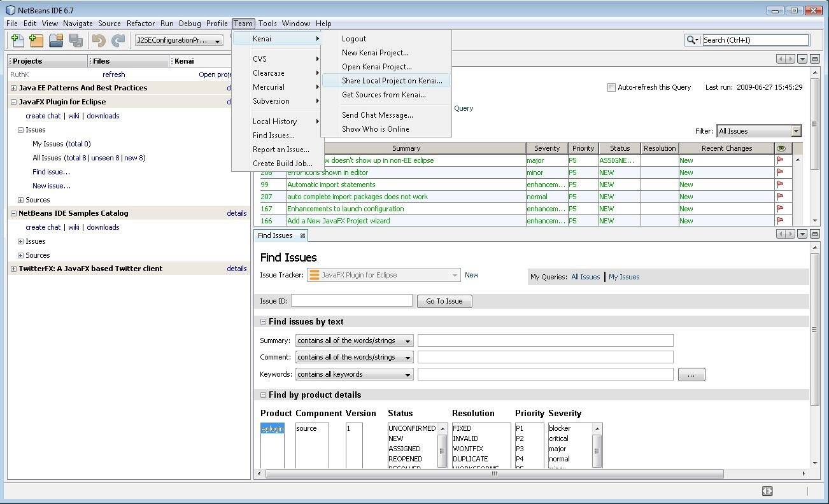Image resolution: width=829 pixels, height=504 pixels.
Task: Click the Undo toolbar icon
Action: coord(99,40)
